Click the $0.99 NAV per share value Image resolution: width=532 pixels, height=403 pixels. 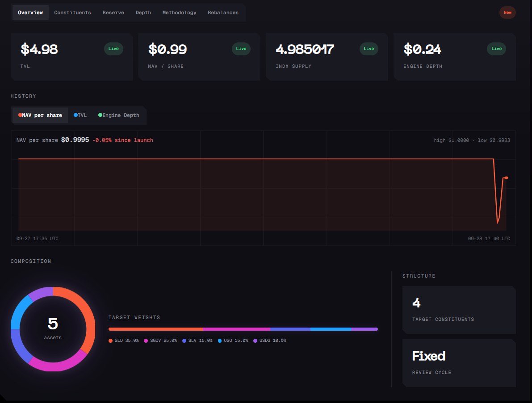coord(168,49)
